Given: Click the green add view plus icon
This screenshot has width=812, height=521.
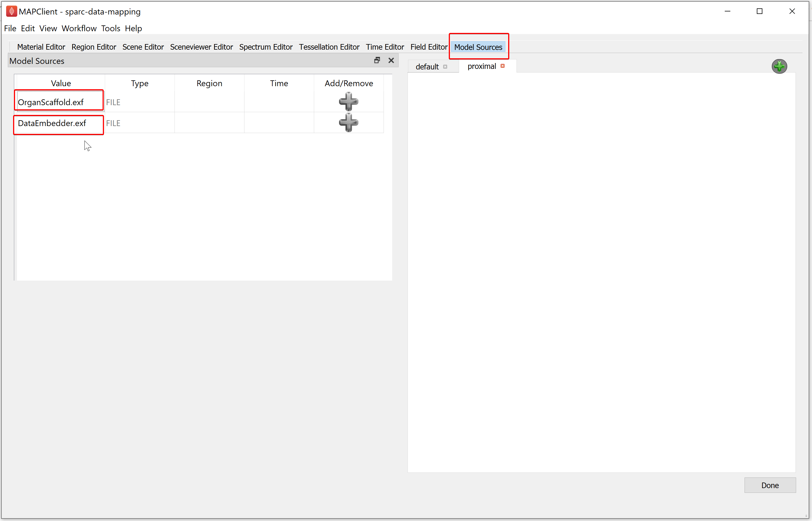Looking at the screenshot, I should tap(779, 66).
